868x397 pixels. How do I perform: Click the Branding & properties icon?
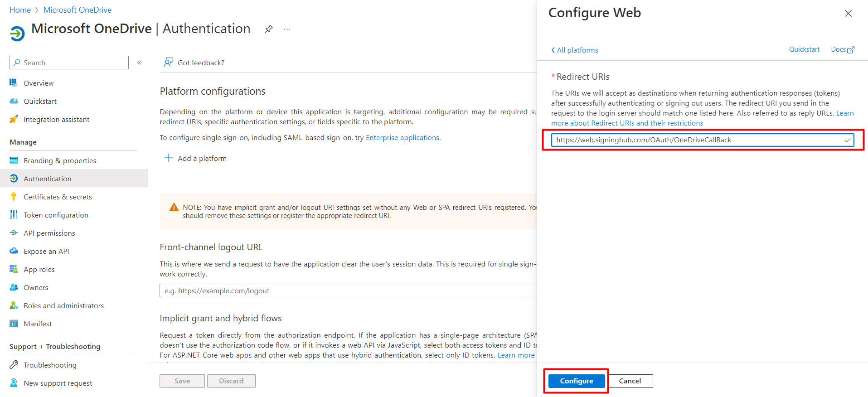tap(14, 160)
